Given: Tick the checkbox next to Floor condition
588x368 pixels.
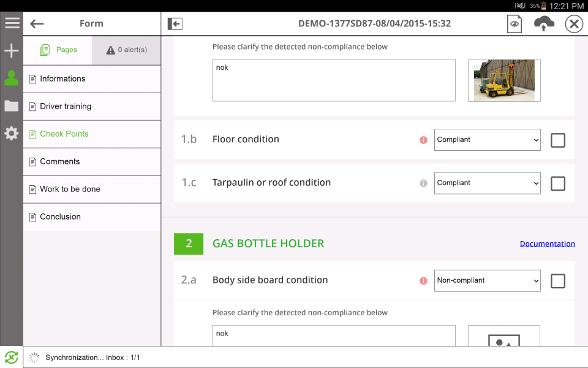Looking at the screenshot, I should [x=557, y=140].
